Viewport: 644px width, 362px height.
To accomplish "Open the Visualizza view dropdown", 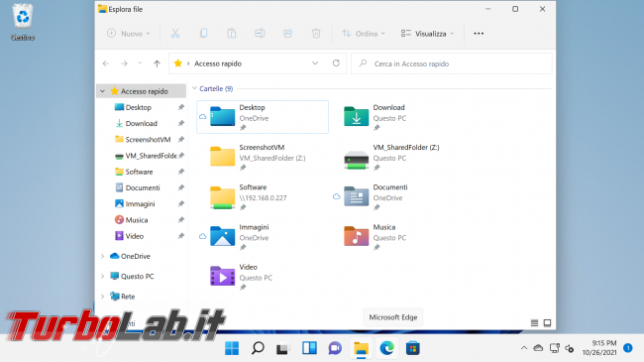I will click(428, 34).
